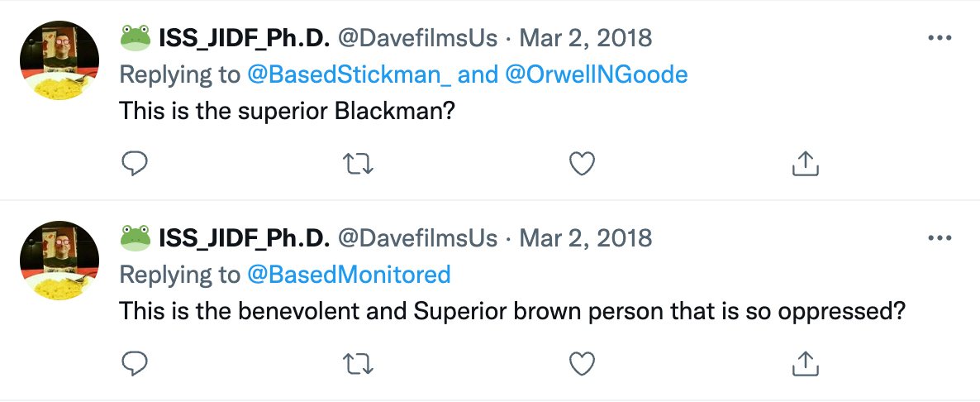Open the @BasedStickman_ profile link
The height and width of the screenshot is (402, 980).
point(350,74)
